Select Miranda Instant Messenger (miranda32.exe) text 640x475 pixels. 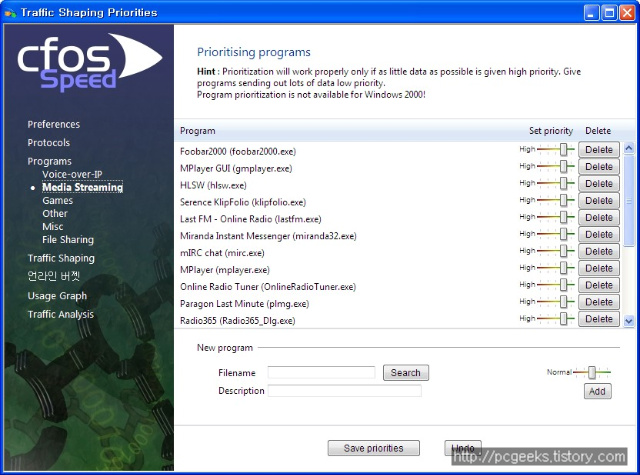268,236
